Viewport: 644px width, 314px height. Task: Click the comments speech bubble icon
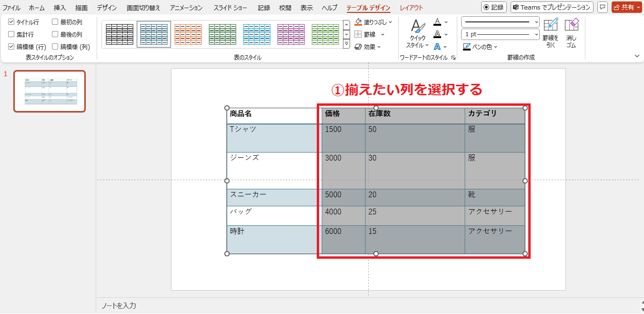(x=603, y=7)
